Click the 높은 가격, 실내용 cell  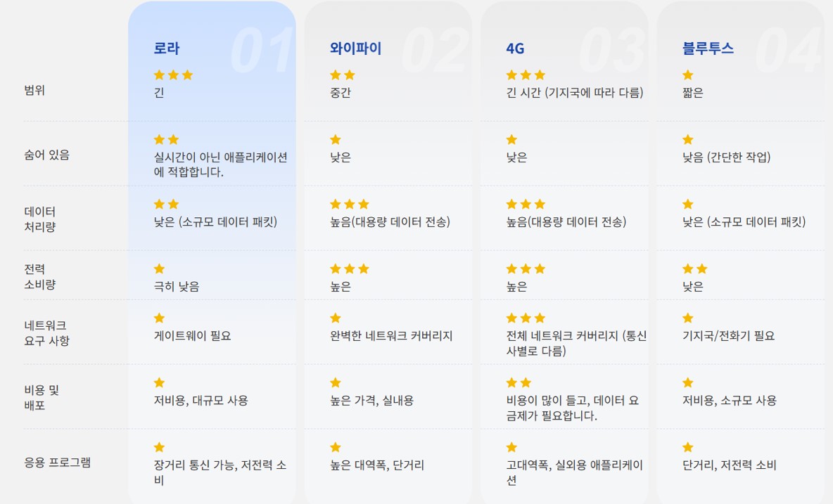(372, 401)
